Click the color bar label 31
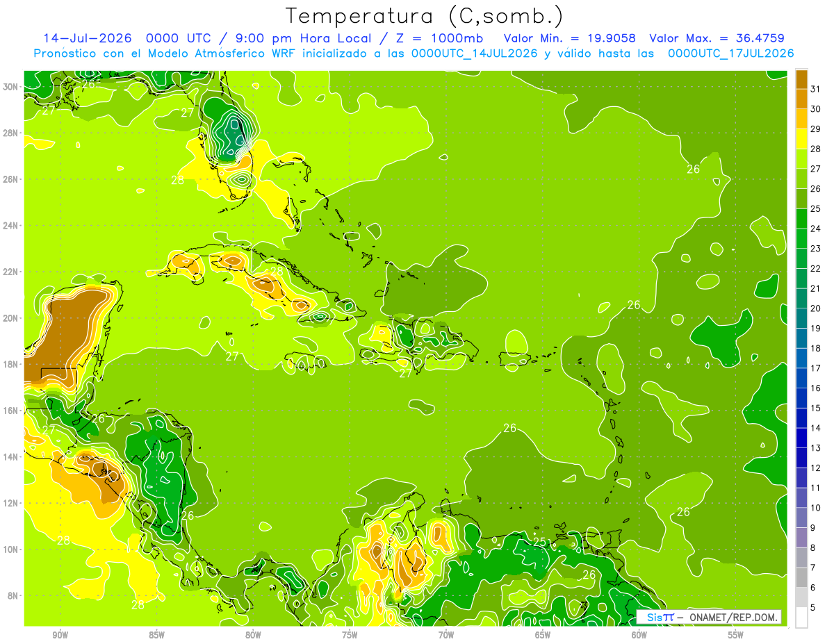834x644 pixels. point(816,88)
